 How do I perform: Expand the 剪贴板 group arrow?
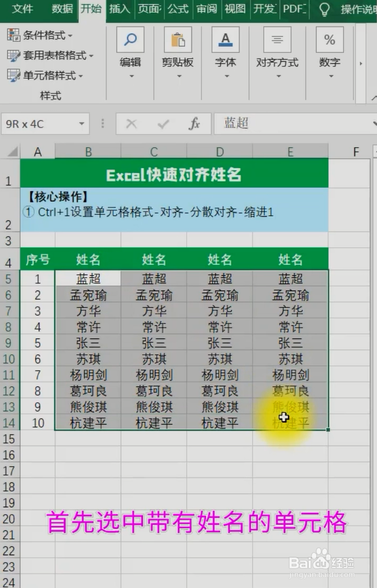pyautogui.click(x=179, y=76)
